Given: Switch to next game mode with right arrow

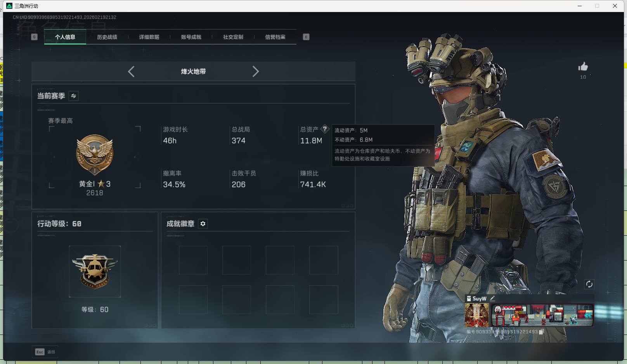Looking at the screenshot, I should 255,71.
